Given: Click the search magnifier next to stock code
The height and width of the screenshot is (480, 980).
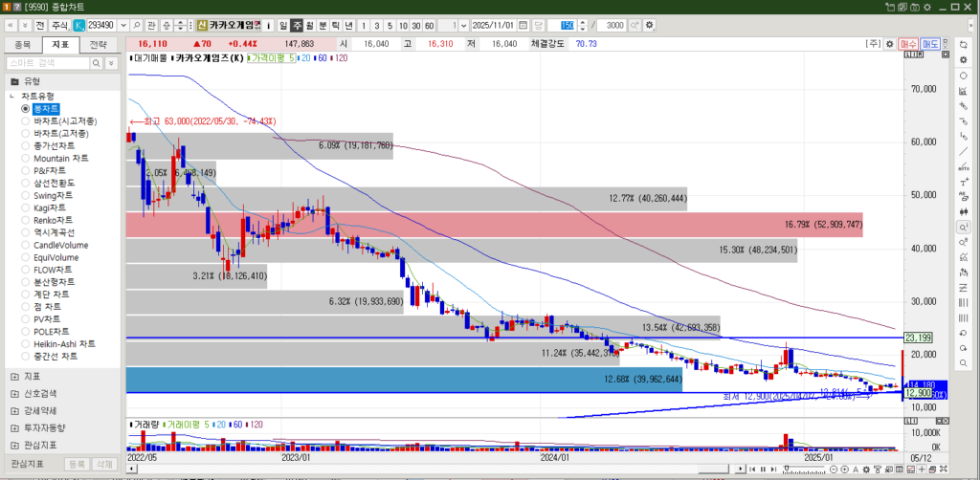Looking at the screenshot, I should [138, 25].
